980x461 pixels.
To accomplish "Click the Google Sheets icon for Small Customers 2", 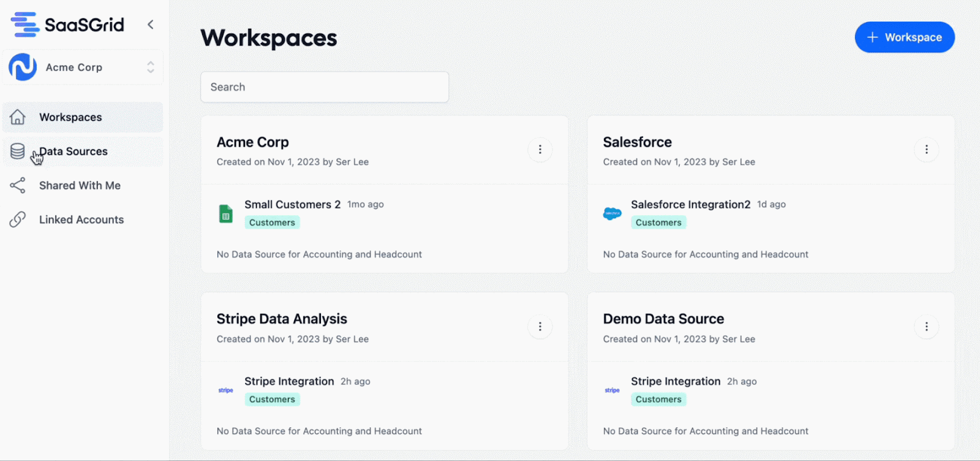I will click(x=226, y=213).
